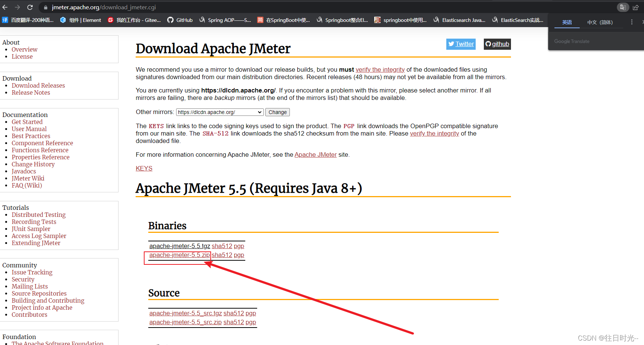Open FAQ (Wiki) link
The height and width of the screenshot is (345, 644).
(x=27, y=185)
